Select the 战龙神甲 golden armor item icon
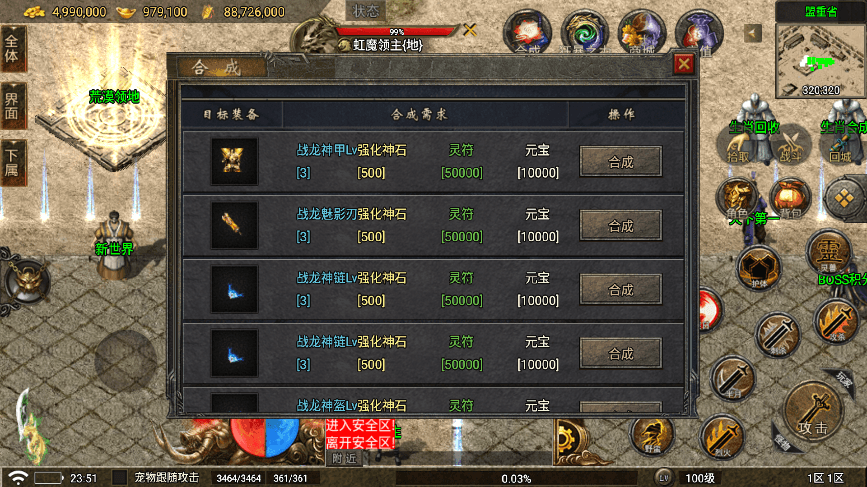Image resolution: width=867 pixels, height=487 pixels. pos(234,161)
